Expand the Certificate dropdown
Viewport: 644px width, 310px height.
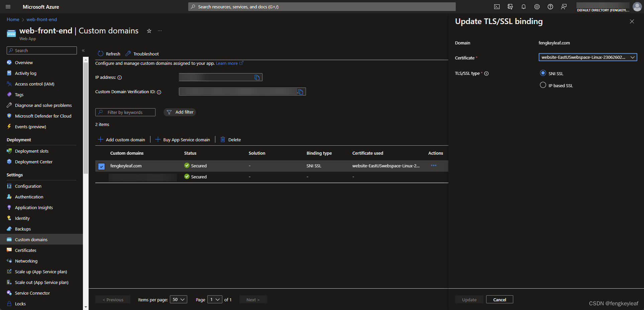click(x=588, y=57)
